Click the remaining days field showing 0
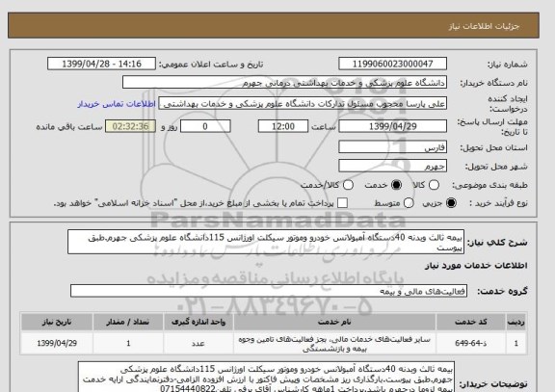 pyautogui.click(x=205, y=126)
